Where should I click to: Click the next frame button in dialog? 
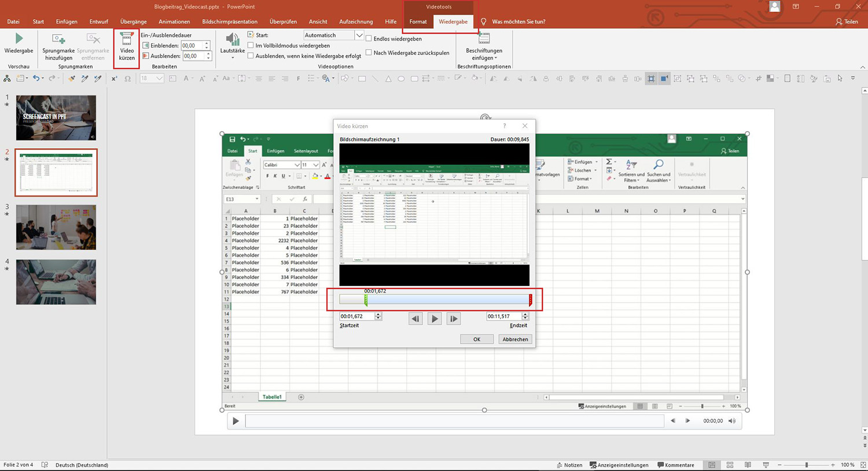[454, 318]
